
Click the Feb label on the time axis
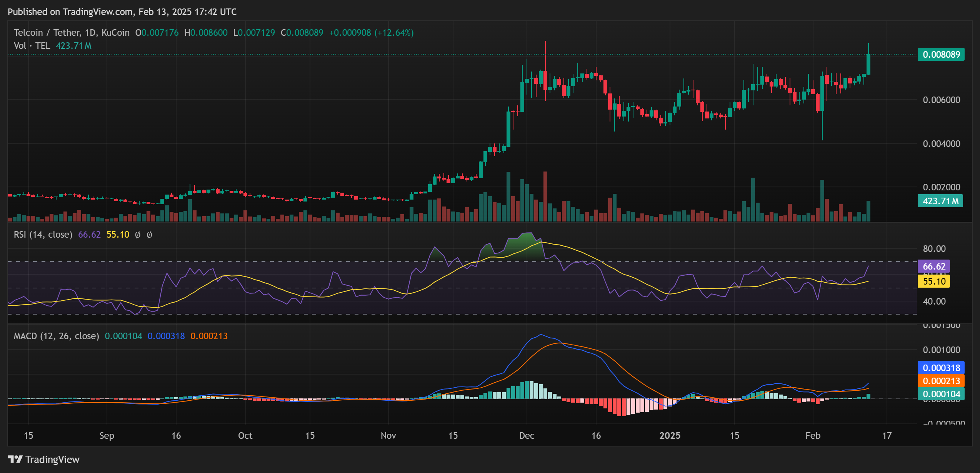[813, 436]
